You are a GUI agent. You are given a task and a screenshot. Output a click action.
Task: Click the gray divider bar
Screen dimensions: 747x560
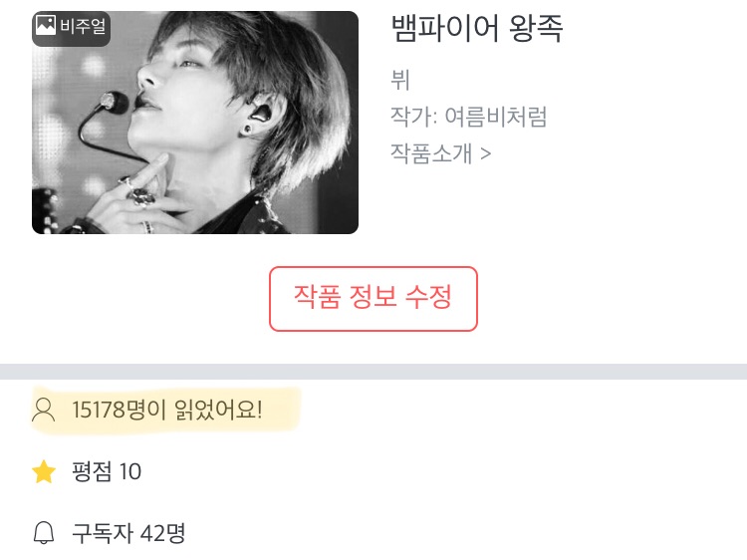click(373, 372)
